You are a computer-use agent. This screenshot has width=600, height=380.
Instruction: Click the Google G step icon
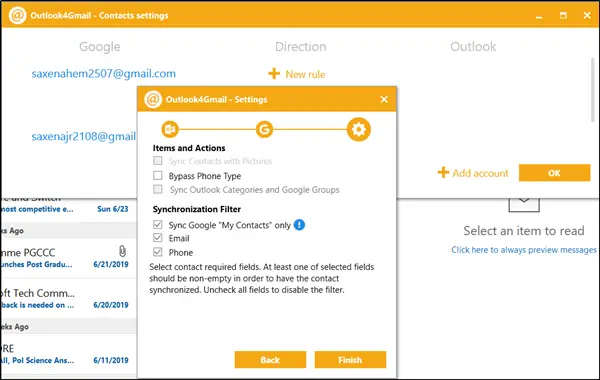pos(264,129)
